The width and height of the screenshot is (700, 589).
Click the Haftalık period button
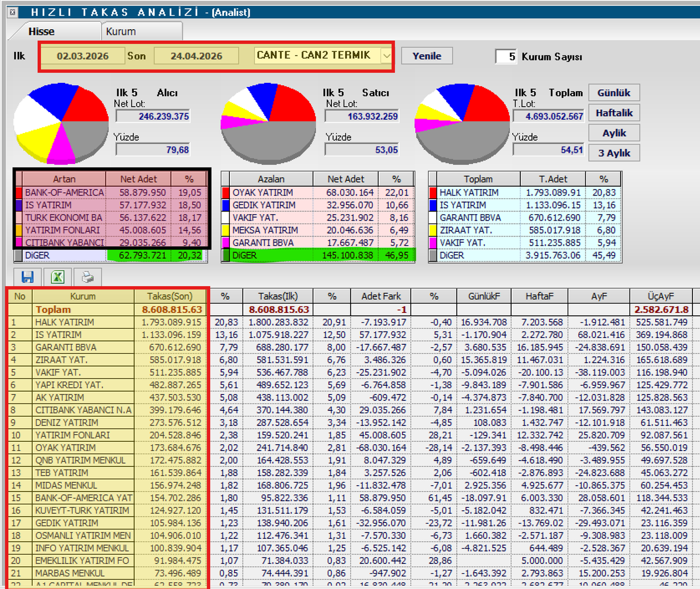614,113
